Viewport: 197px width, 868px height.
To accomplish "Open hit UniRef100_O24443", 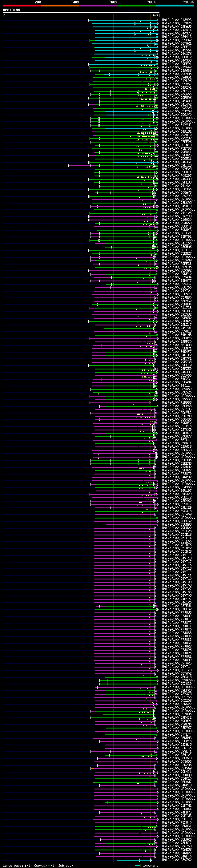I will coord(176,37).
